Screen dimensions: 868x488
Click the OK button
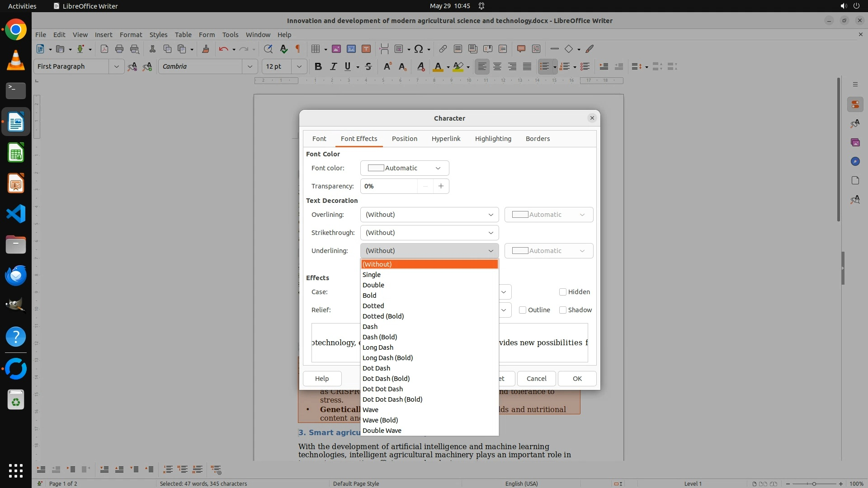(577, 379)
